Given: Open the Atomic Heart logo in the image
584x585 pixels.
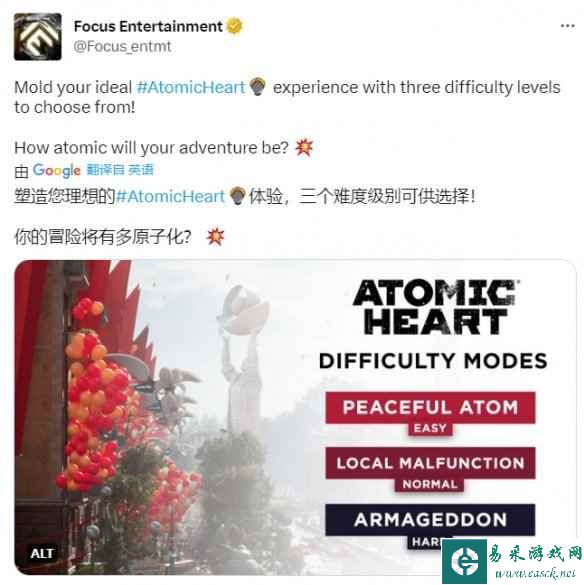Looking at the screenshot, I should coord(434,307).
